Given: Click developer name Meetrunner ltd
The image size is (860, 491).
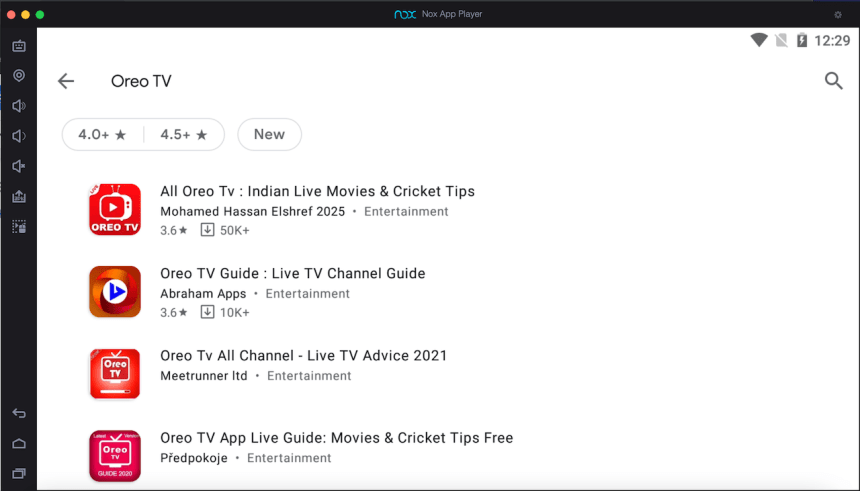Looking at the screenshot, I should (x=203, y=376).
